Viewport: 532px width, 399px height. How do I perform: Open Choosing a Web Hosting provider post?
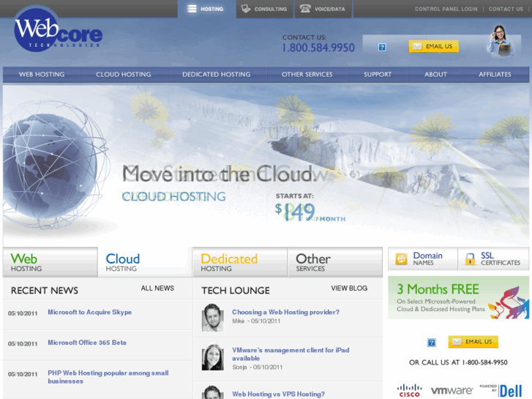pos(285,312)
